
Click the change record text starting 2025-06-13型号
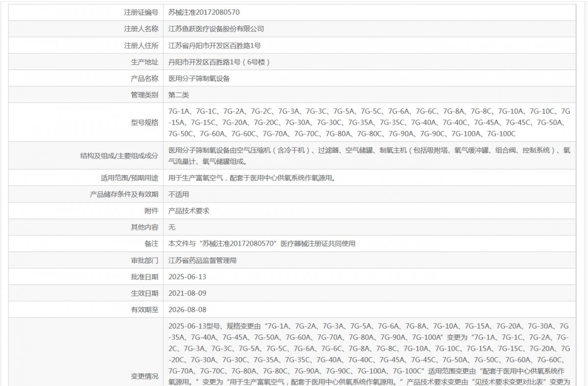[369, 354]
